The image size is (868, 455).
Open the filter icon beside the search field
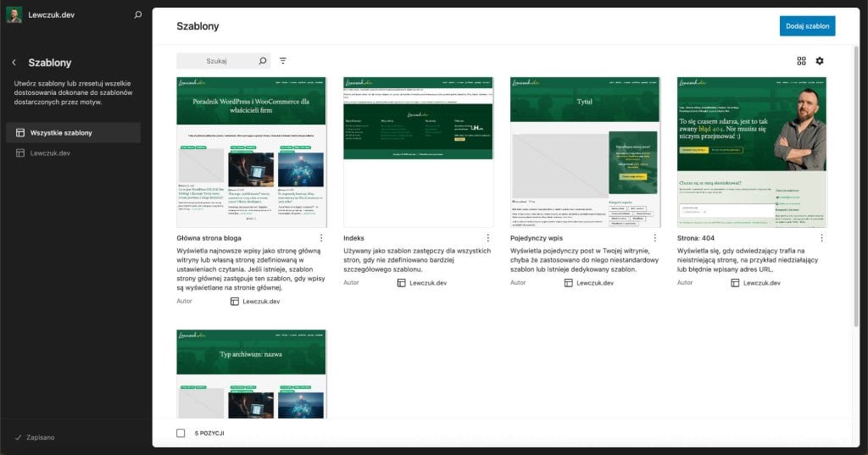283,61
